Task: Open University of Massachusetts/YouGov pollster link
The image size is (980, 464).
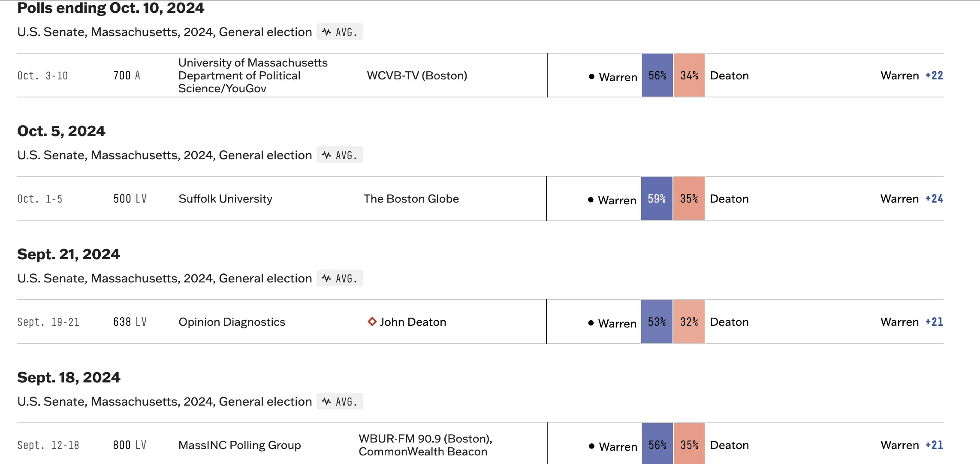Action: click(x=253, y=76)
